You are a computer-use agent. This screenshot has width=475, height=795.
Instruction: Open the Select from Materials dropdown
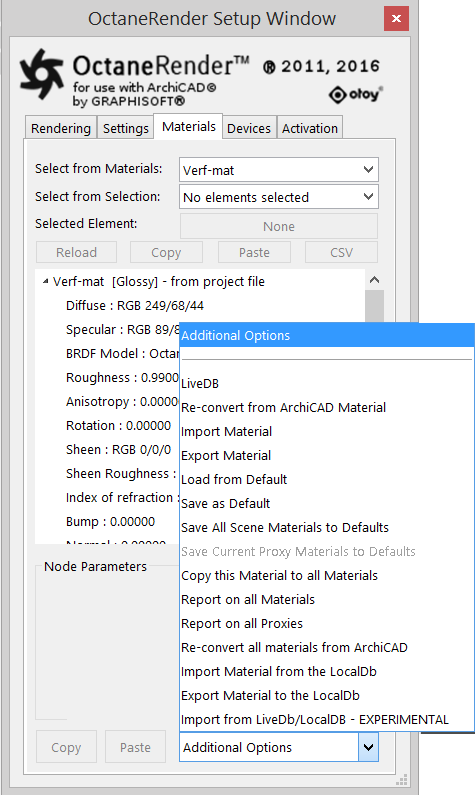point(279,170)
